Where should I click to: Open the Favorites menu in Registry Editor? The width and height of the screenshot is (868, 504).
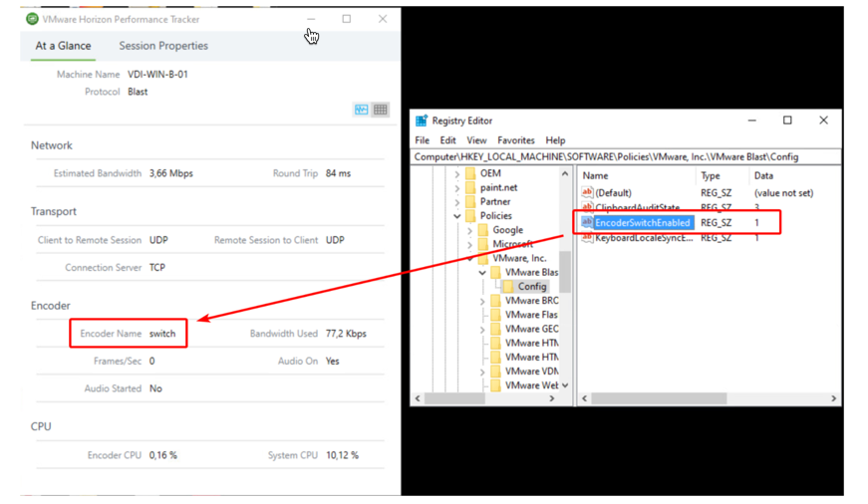(515, 140)
